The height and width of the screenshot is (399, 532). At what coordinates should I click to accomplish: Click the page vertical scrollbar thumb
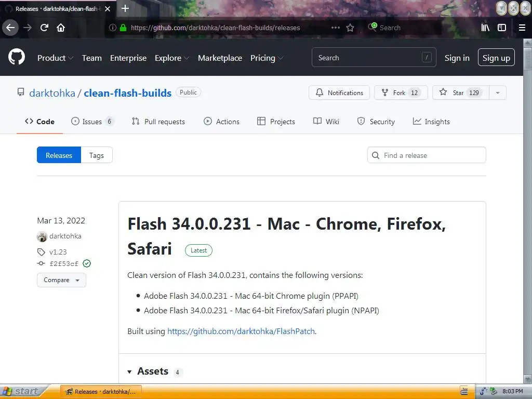click(527, 58)
